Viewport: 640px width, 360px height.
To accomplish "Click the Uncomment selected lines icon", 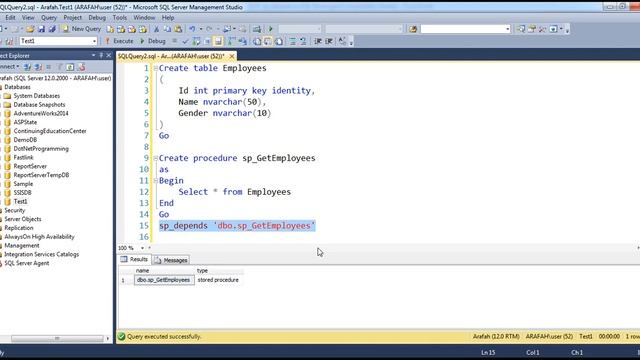I will point(303,41).
